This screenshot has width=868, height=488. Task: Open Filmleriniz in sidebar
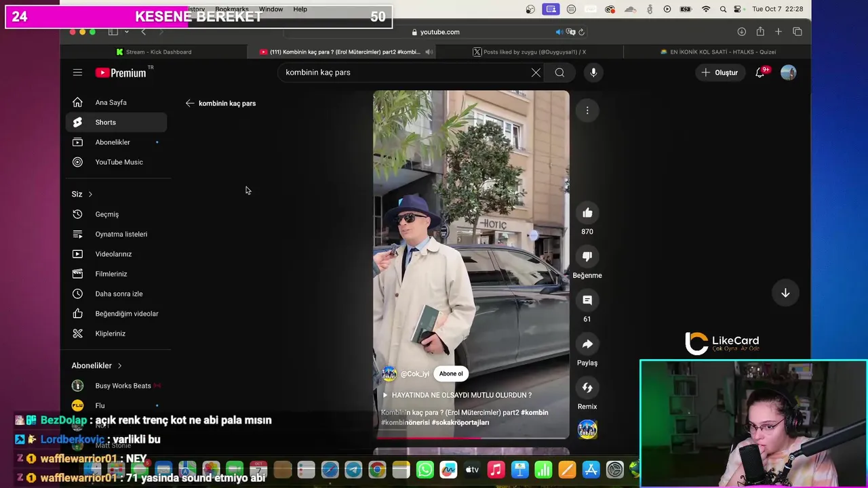[117, 274]
